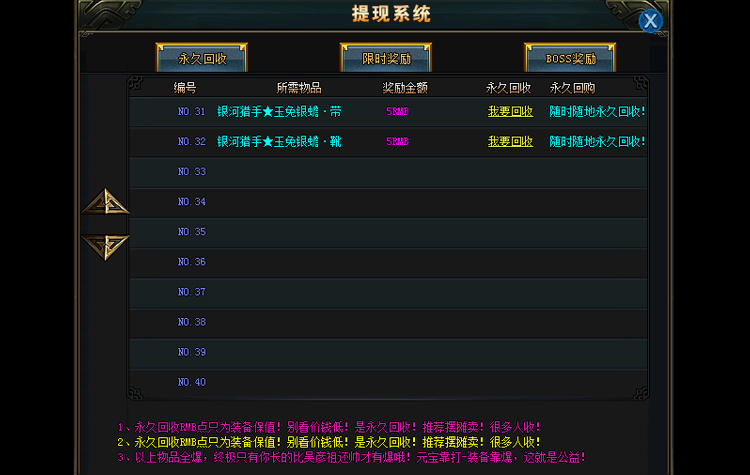Click the 所需物品 column header
The height and width of the screenshot is (475, 750).
[x=299, y=88]
